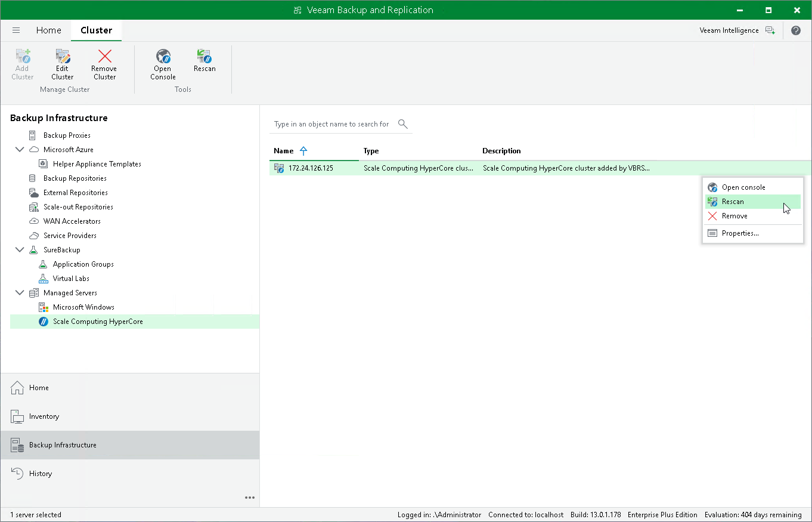
Task: Click the External Repositories icon
Action: 33,193
